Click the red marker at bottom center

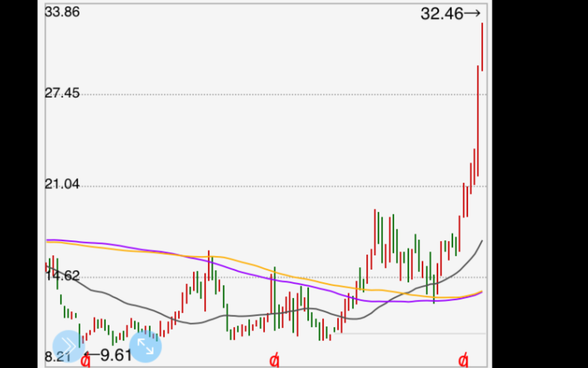point(274,360)
